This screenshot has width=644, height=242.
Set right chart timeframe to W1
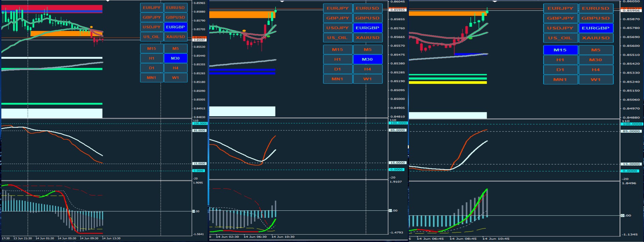point(596,80)
